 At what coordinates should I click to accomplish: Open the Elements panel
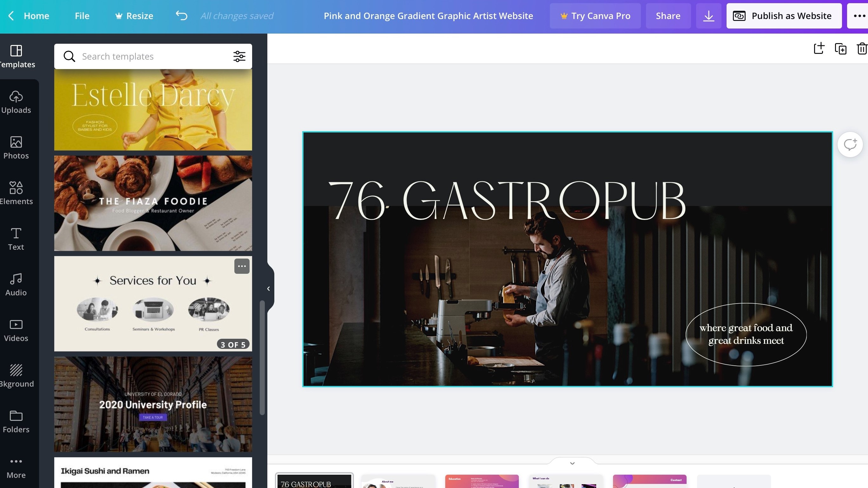pyautogui.click(x=16, y=193)
